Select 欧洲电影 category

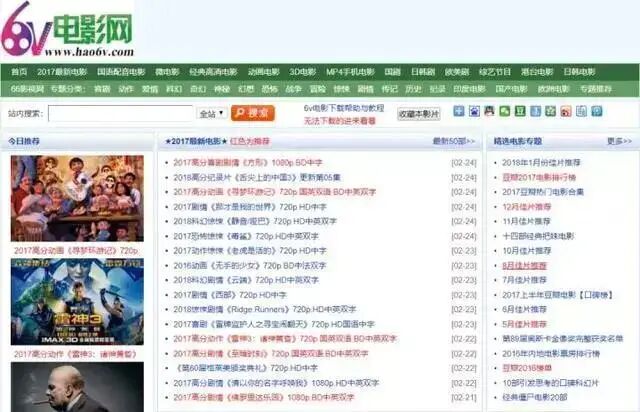click(553, 89)
